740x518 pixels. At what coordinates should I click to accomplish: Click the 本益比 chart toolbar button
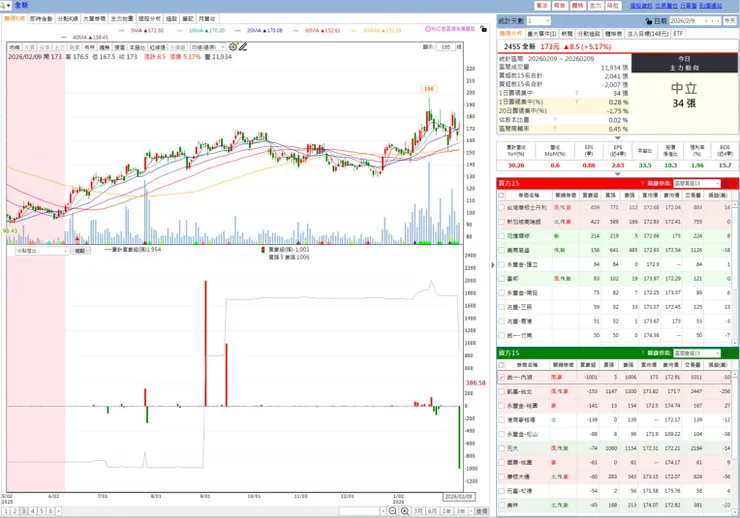point(137,47)
